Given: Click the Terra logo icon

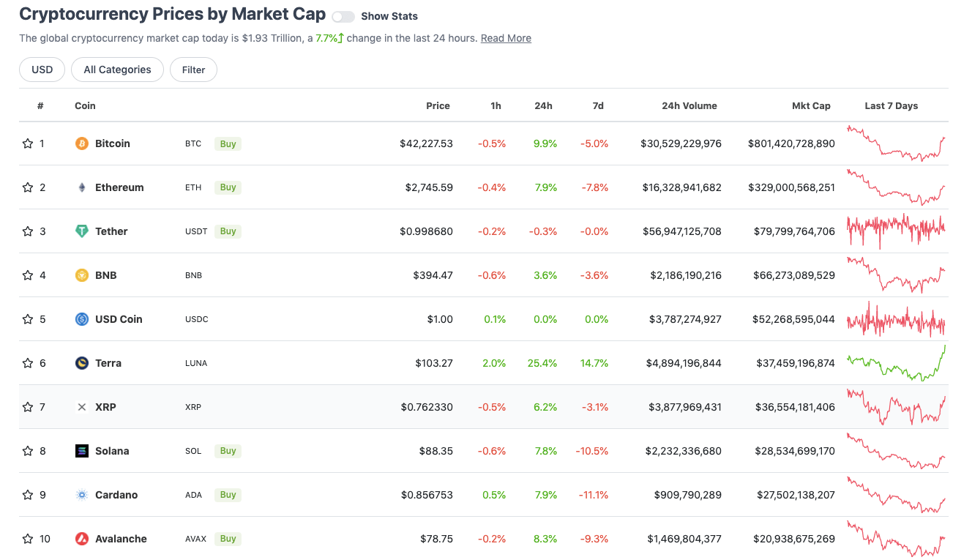Looking at the screenshot, I should tap(82, 363).
